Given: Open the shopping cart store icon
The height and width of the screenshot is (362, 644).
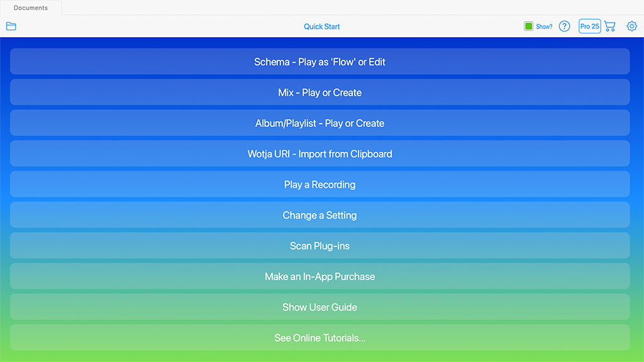Looking at the screenshot, I should point(609,26).
